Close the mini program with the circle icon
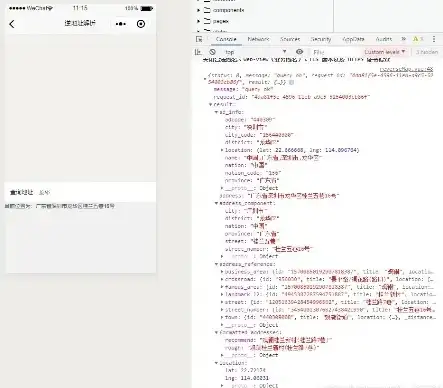Screen dimensions: 443x388 [x=141, y=24]
